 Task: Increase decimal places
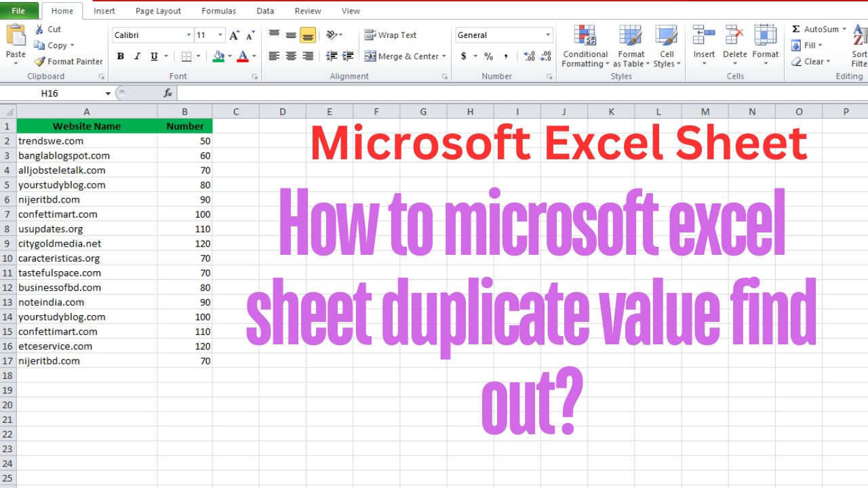(530, 56)
